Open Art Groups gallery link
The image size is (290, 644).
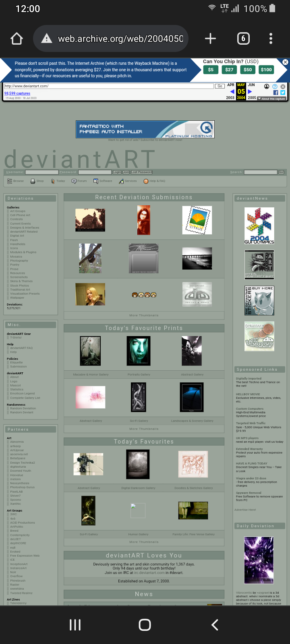click(18, 211)
